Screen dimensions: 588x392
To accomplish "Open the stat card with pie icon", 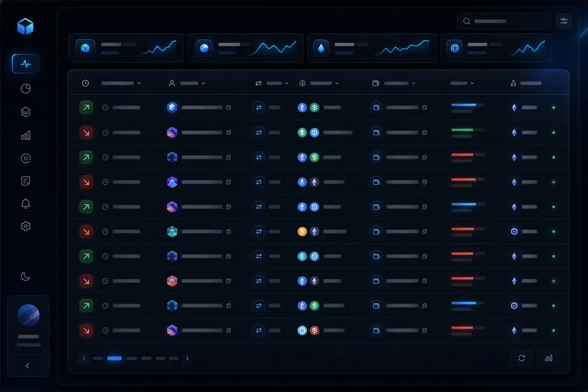I will 246,48.
